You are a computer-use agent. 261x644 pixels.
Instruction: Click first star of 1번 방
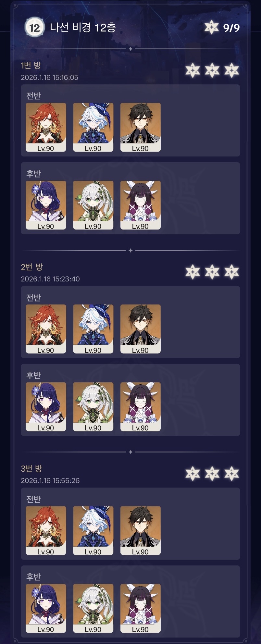[193, 70]
